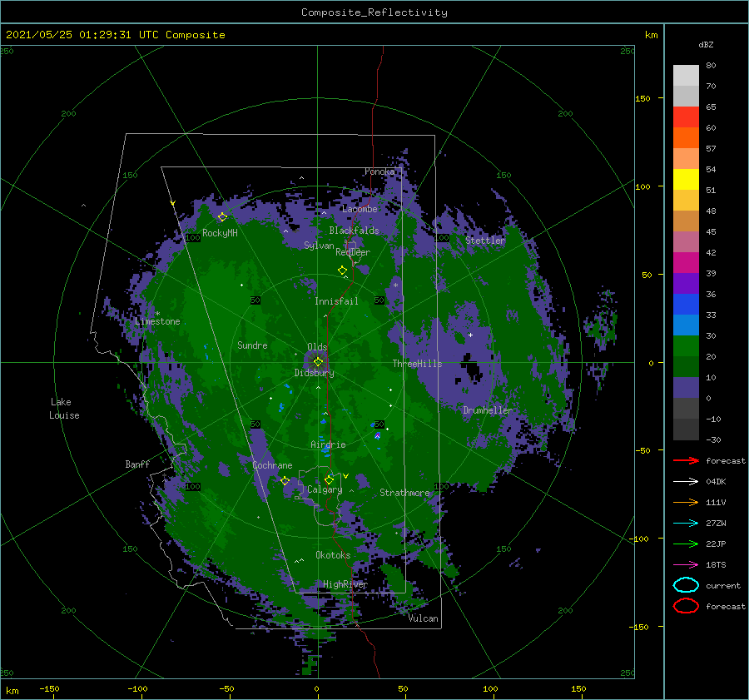Select the 65 dBZ red color swatch
The width and height of the screenshot is (749, 700).
pos(686,117)
